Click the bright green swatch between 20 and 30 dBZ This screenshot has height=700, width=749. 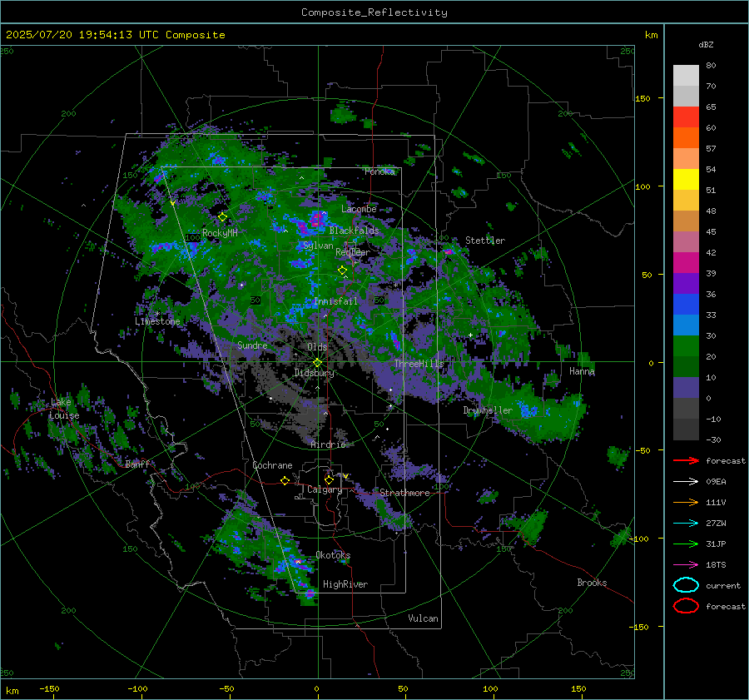point(686,346)
